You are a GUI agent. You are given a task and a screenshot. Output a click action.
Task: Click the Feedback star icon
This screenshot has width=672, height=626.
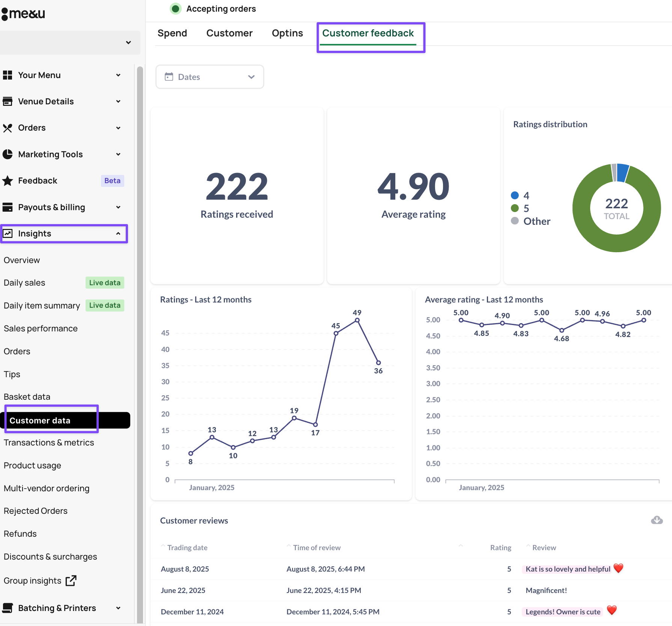(8, 181)
